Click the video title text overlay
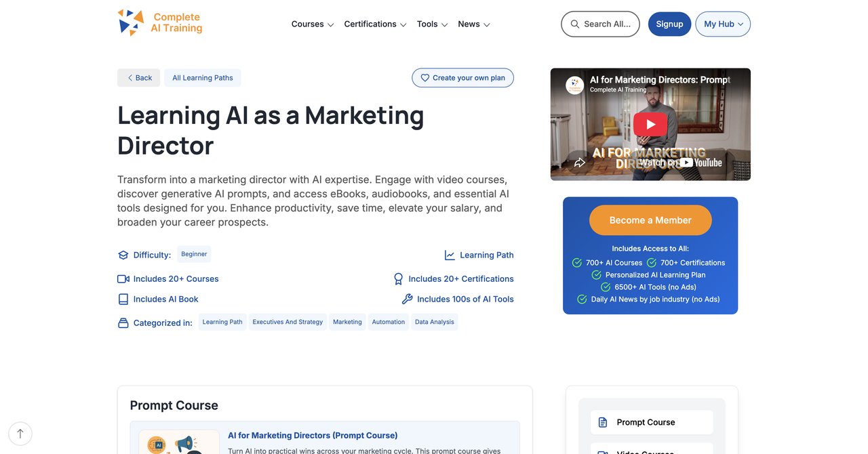The width and height of the screenshot is (868, 454). [660, 79]
